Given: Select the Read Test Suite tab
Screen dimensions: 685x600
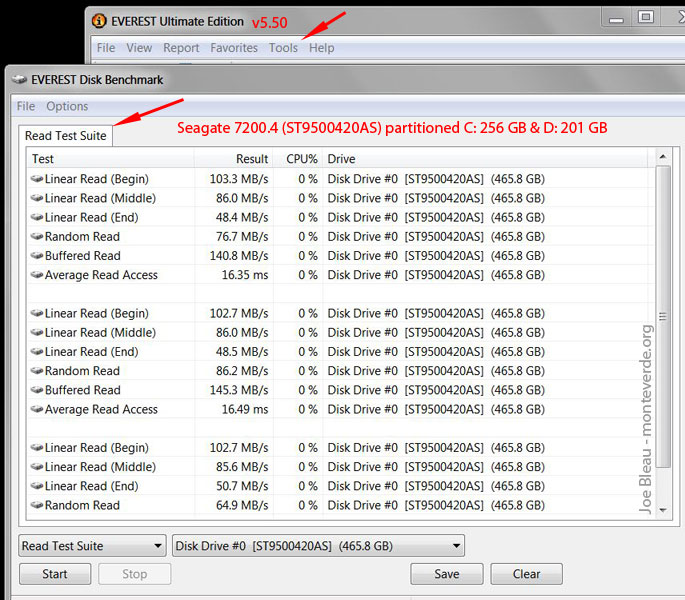Looking at the screenshot, I should pos(66,136).
